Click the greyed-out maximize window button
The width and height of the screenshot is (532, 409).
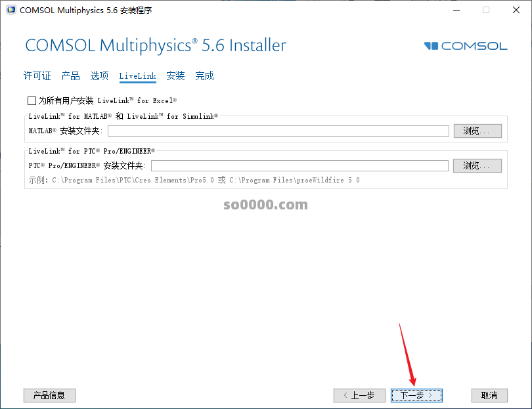coord(486,10)
